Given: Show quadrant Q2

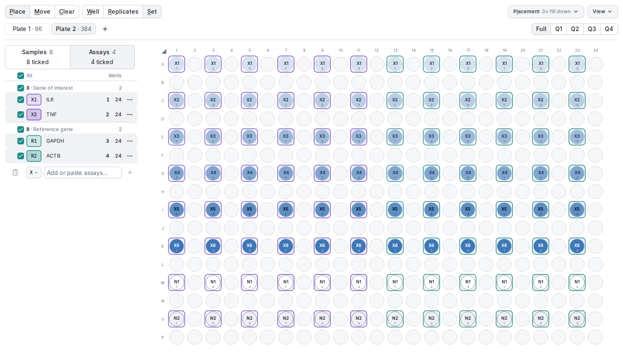Looking at the screenshot, I should 575,29.
